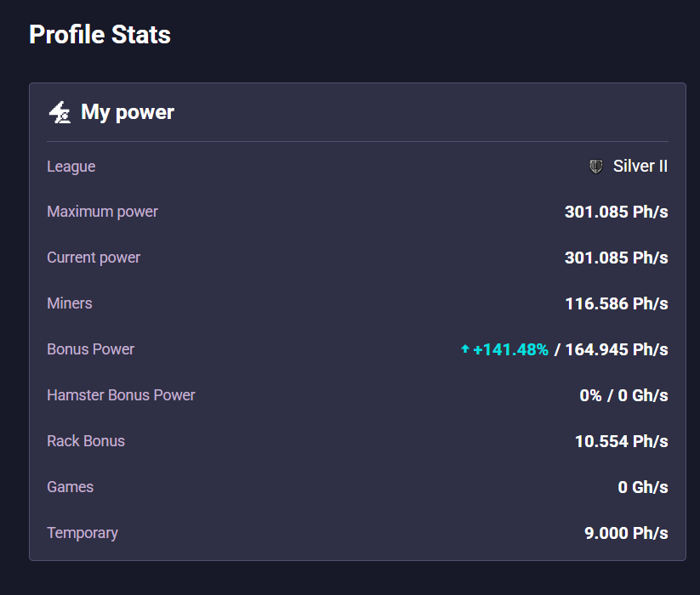This screenshot has width=700, height=595.
Task: Click the League row label
Action: click(x=71, y=167)
